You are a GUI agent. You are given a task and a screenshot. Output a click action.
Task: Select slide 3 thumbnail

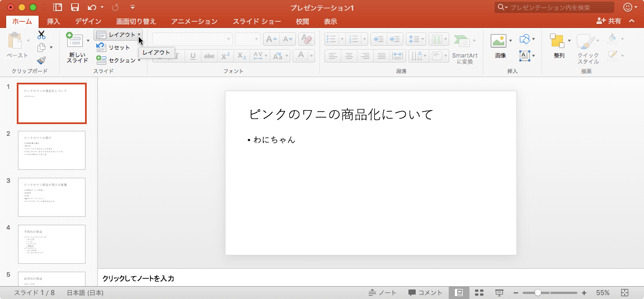click(51, 197)
